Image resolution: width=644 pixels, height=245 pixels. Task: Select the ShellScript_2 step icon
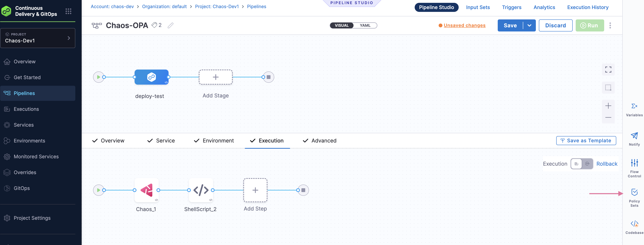pyautogui.click(x=201, y=190)
